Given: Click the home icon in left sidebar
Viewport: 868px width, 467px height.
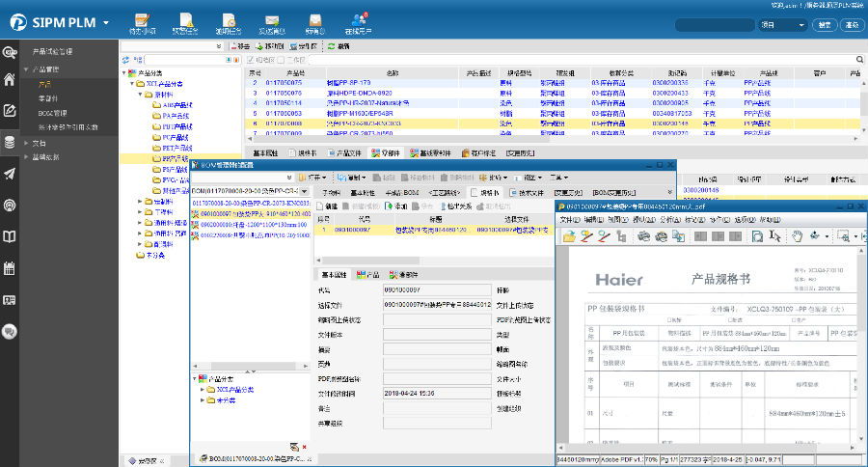Looking at the screenshot, I should (x=10, y=80).
